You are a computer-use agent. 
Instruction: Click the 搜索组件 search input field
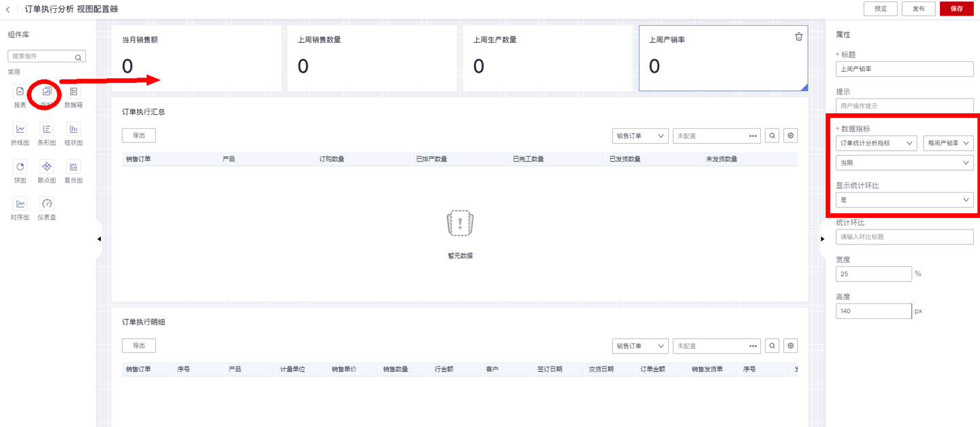pos(42,56)
